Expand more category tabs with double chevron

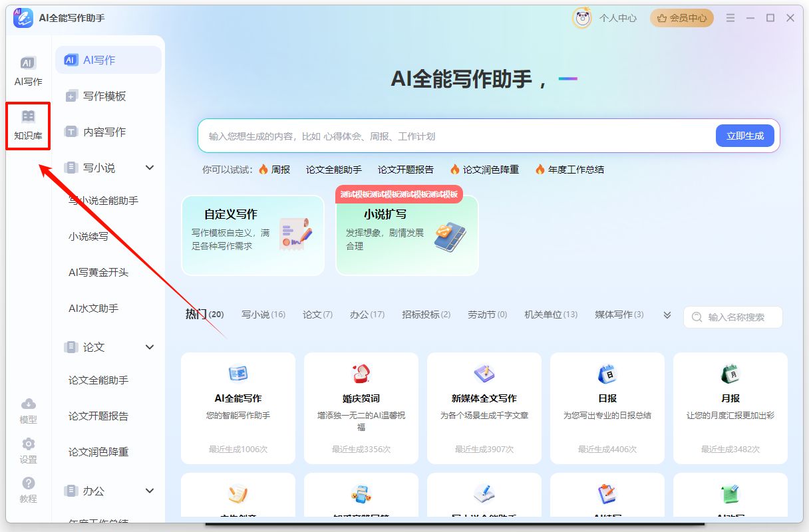667,315
